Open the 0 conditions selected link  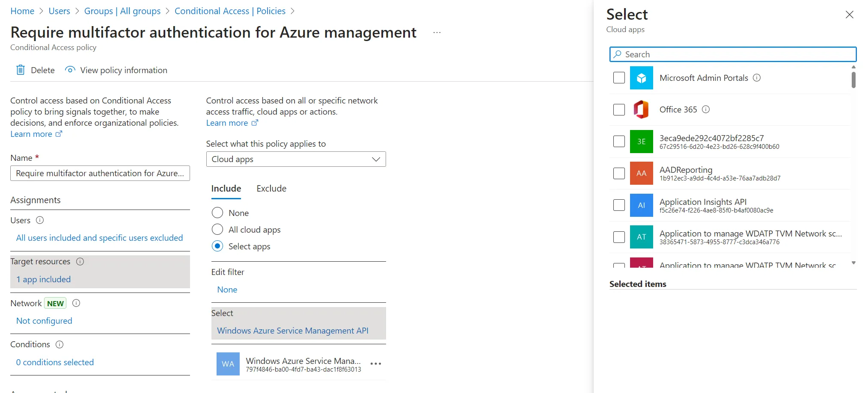pos(55,362)
